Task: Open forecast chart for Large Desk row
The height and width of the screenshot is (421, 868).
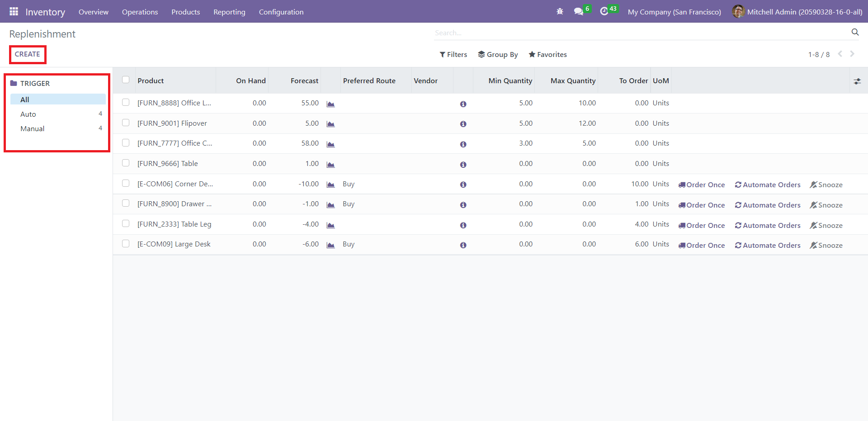Action: (330, 245)
